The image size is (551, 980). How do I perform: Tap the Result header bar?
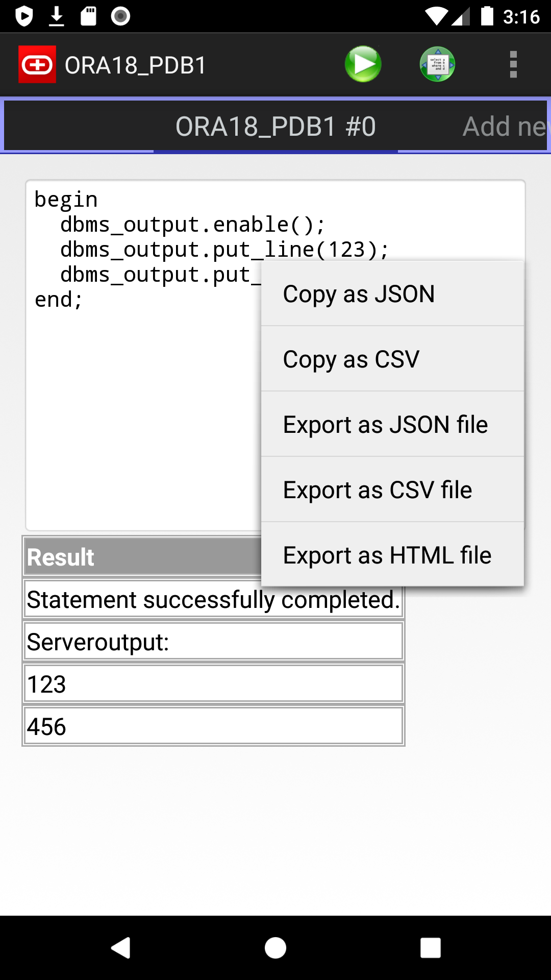[128, 556]
